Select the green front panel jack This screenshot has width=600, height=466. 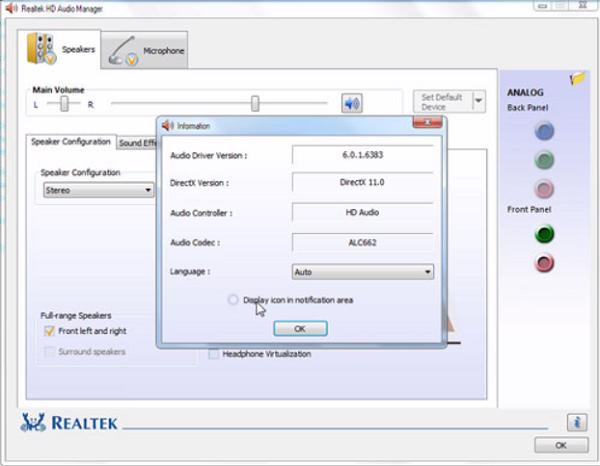(544, 234)
